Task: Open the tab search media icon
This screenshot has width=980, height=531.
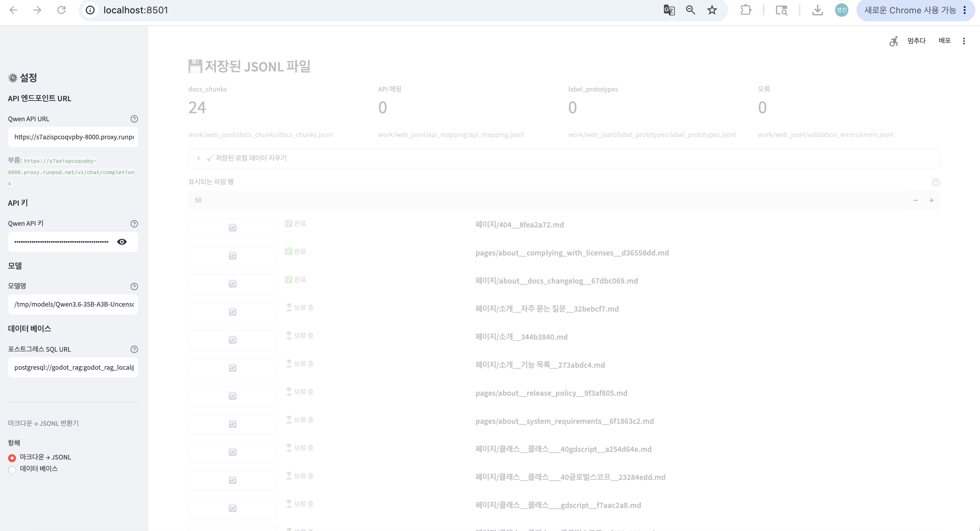Action: [x=781, y=10]
